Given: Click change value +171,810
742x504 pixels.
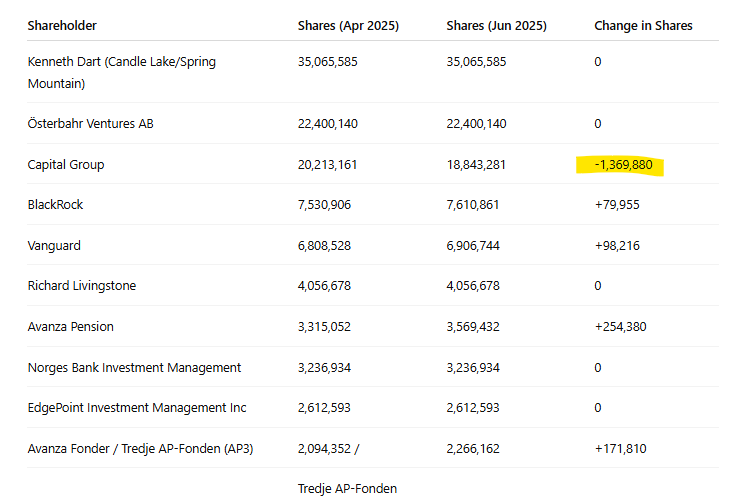Looking at the screenshot, I should (620, 449).
